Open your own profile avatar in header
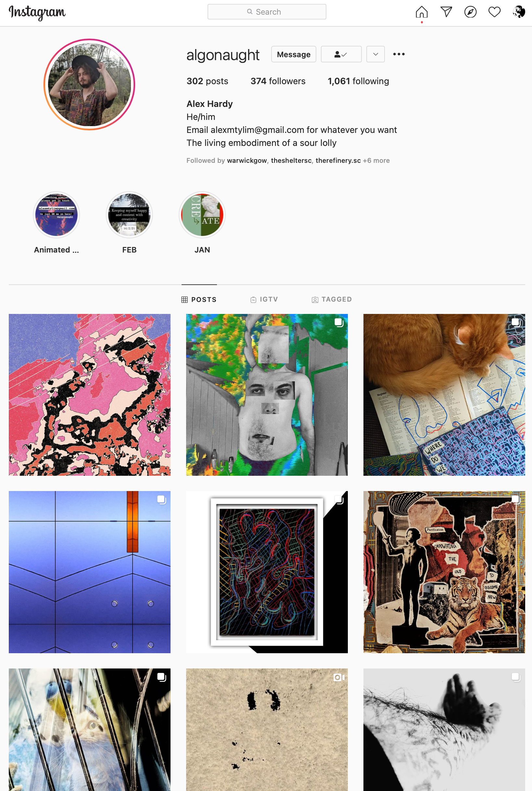 (x=519, y=12)
